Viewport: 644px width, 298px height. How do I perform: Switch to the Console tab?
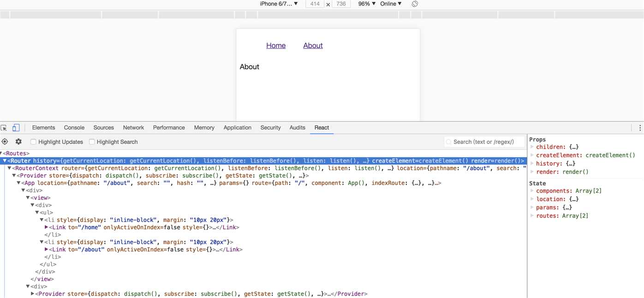(x=74, y=128)
